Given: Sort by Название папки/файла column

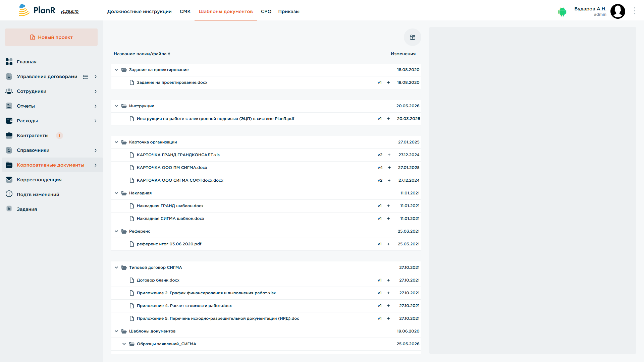Looking at the screenshot, I should pos(142,54).
